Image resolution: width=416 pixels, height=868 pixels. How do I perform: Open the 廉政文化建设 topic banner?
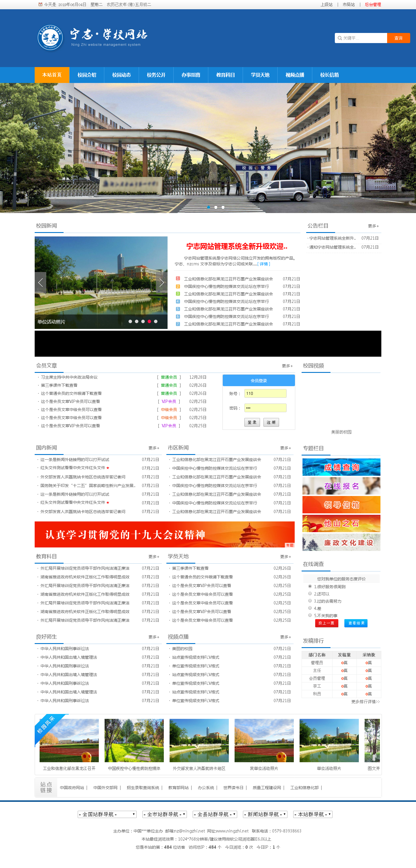point(341,543)
